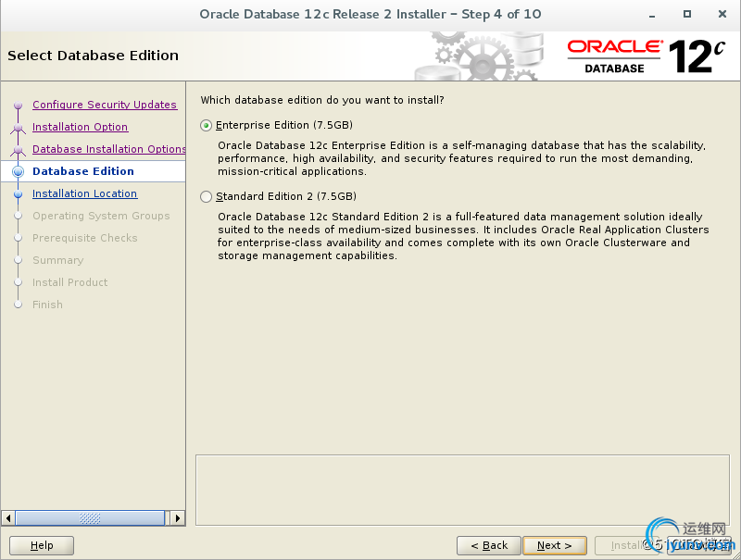Click the 'Which database edition' question text

click(322, 100)
